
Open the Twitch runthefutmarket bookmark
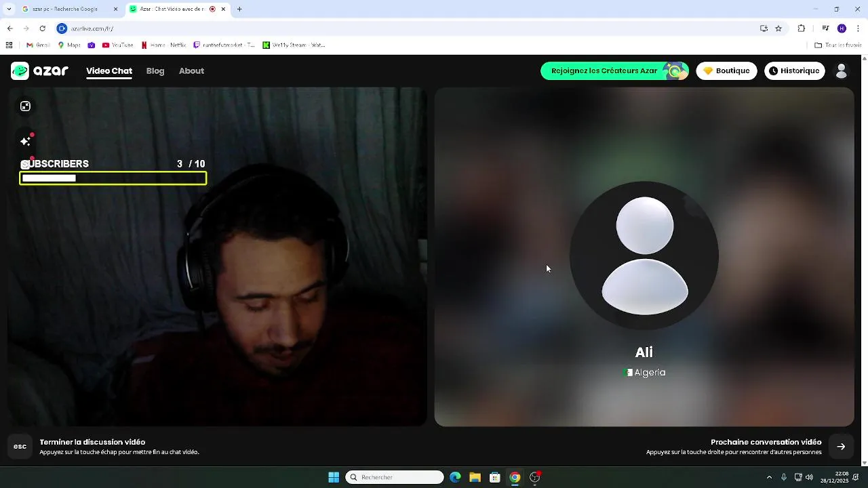tap(224, 45)
